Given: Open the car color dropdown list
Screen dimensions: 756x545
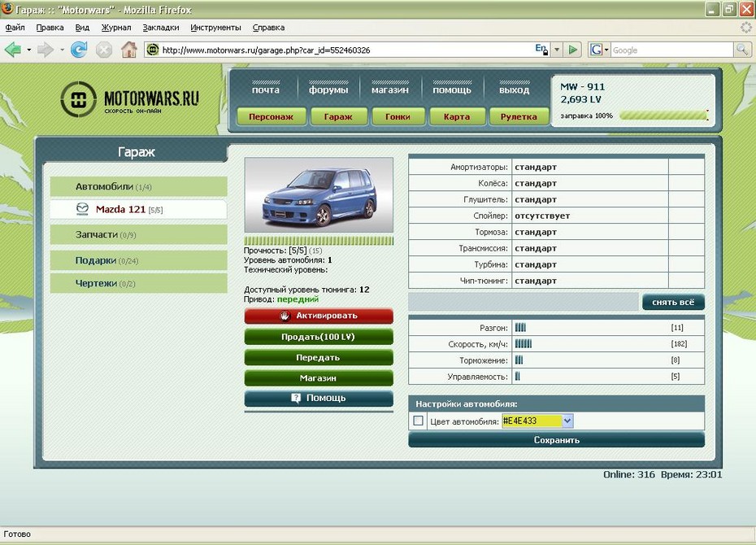Looking at the screenshot, I should click(567, 421).
